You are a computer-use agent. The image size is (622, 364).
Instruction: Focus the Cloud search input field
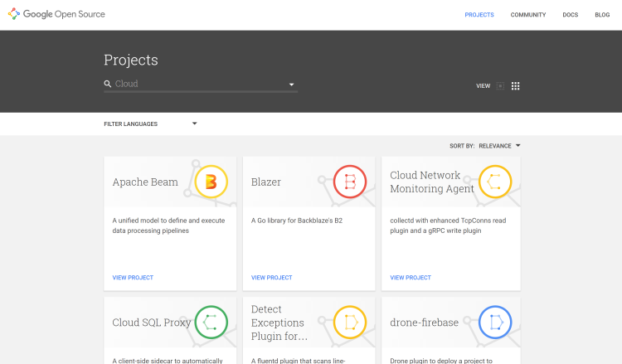[x=201, y=84]
